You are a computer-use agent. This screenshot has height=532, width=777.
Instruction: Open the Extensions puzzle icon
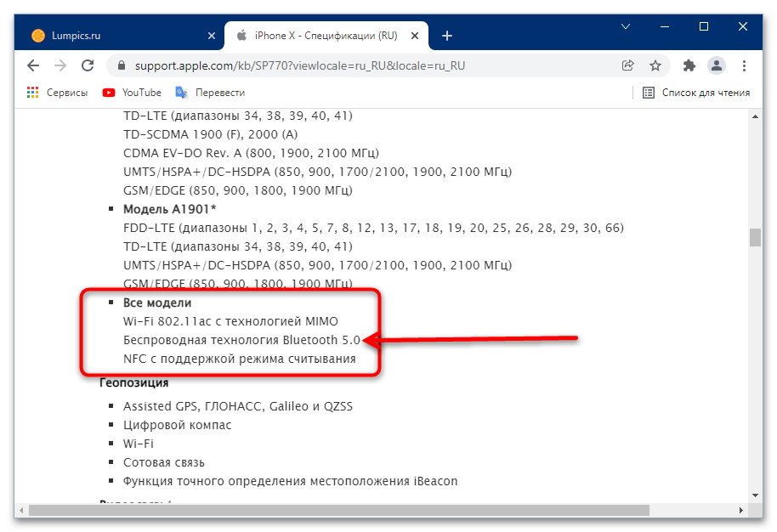689,65
